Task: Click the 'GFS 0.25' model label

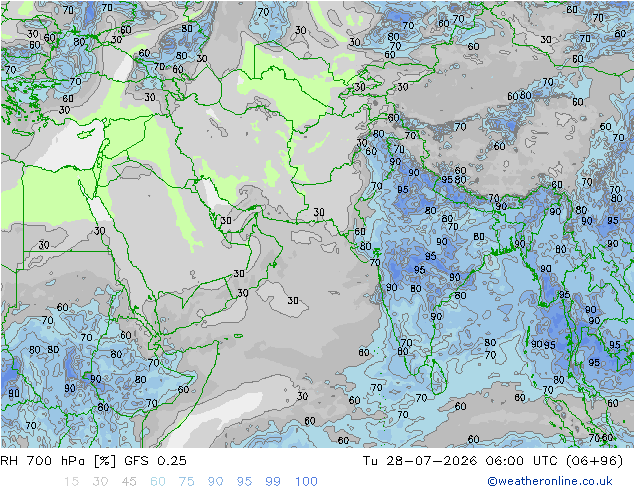Action: (x=156, y=460)
